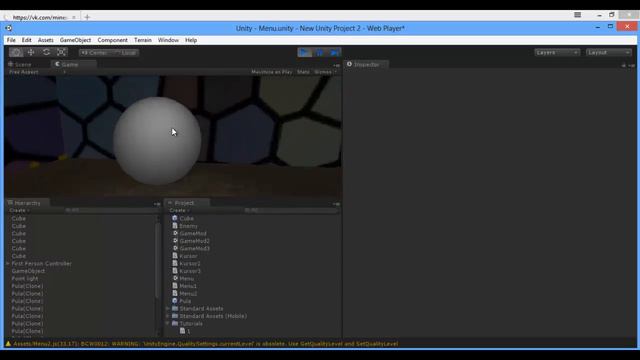This screenshot has width=640, height=360.
Task: Open the Component menu
Action: pyautogui.click(x=112, y=40)
